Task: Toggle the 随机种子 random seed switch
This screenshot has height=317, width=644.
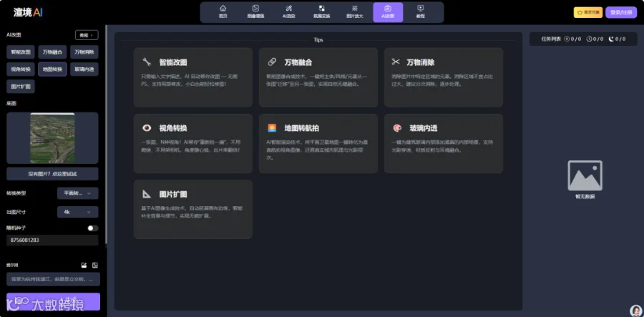Action: [x=93, y=228]
